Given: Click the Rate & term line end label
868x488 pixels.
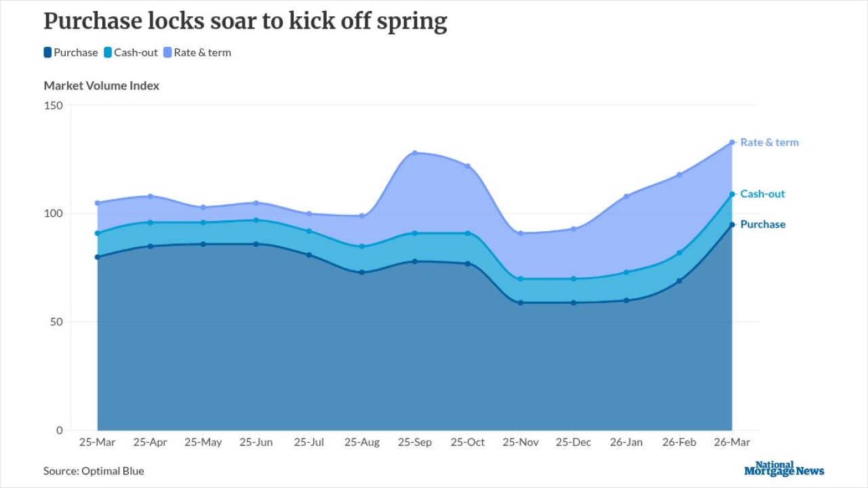Looking at the screenshot, I should (x=769, y=142).
